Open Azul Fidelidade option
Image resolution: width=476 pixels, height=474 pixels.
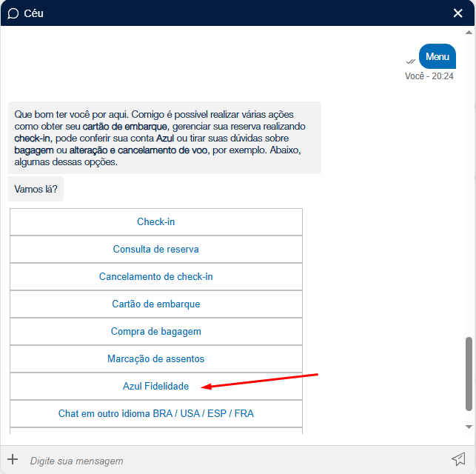(156, 386)
